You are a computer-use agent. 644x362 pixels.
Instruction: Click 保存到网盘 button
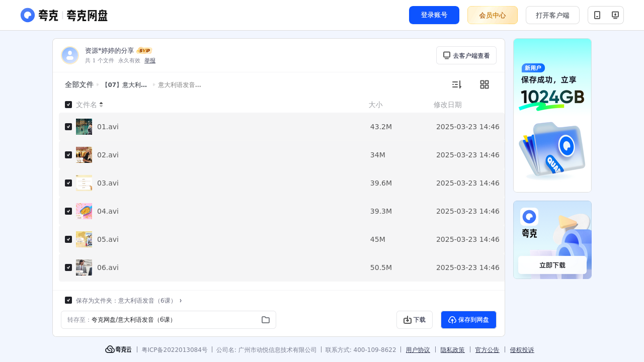(x=468, y=320)
